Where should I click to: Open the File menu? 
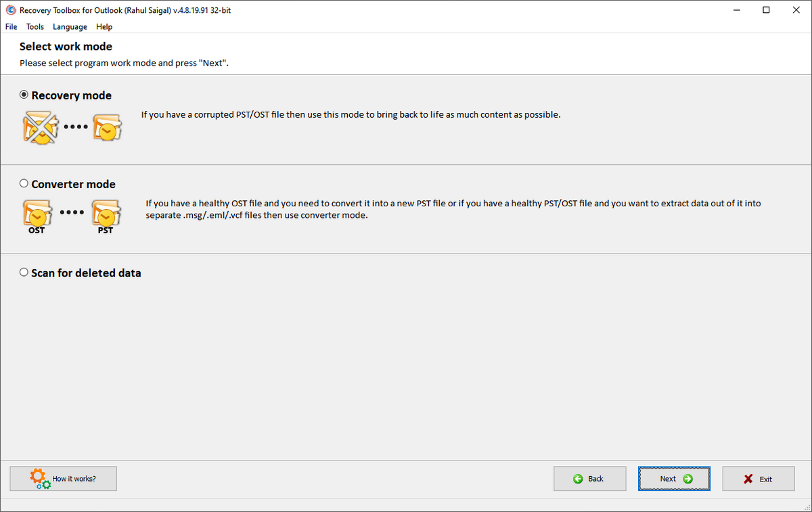pos(11,26)
